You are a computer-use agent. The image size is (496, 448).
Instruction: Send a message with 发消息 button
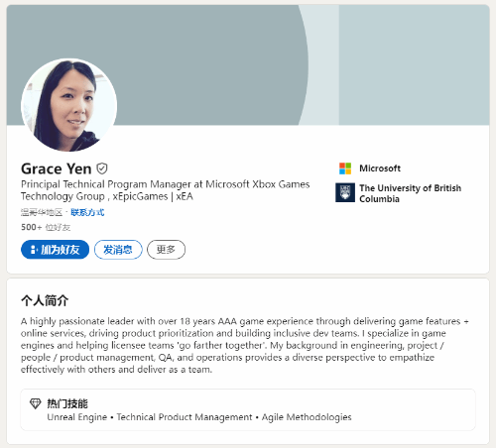tap(118, 250)
